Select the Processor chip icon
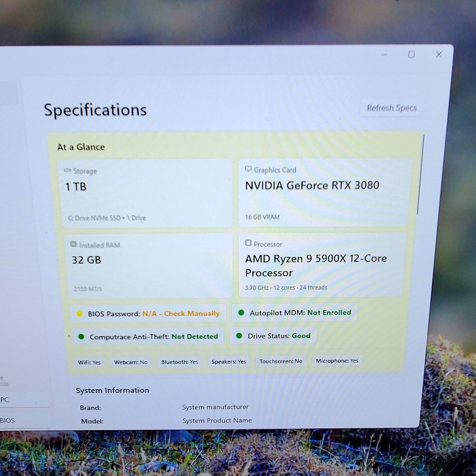This screenshot has height=476, width=476. [248, 243]
